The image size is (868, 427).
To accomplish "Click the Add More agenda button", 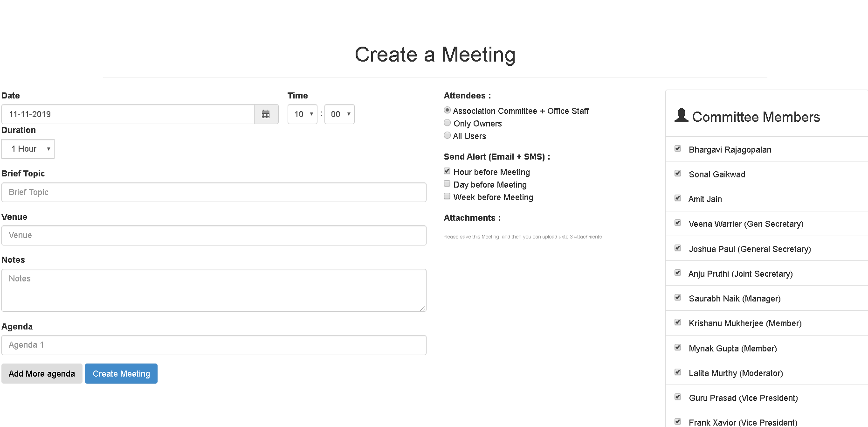I will coord(41,373).
